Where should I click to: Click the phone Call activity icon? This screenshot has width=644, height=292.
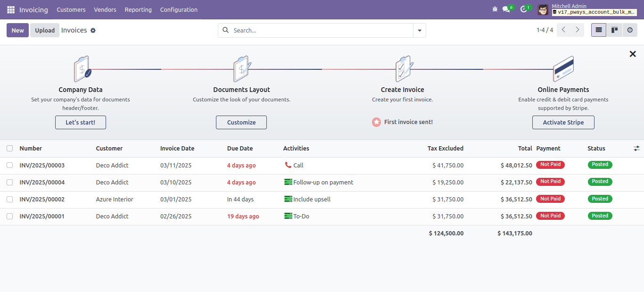[x=288, y=165]
